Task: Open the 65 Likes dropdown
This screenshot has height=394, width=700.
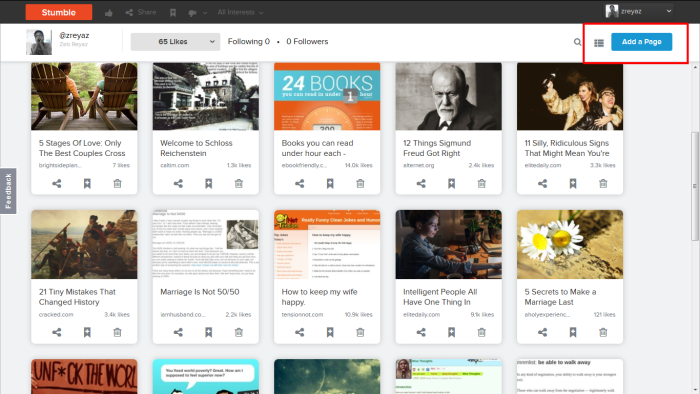Action: 175,41
